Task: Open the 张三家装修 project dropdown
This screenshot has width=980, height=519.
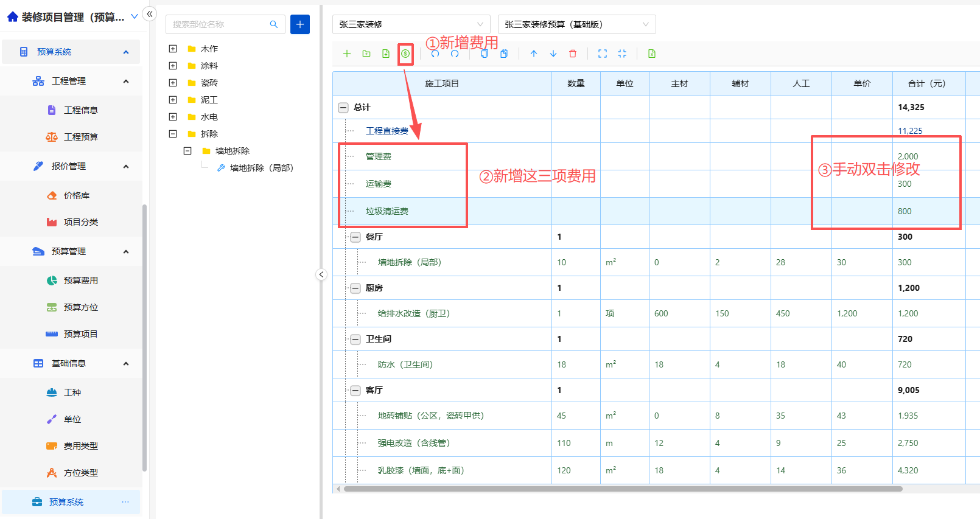Action: point(411,24)
